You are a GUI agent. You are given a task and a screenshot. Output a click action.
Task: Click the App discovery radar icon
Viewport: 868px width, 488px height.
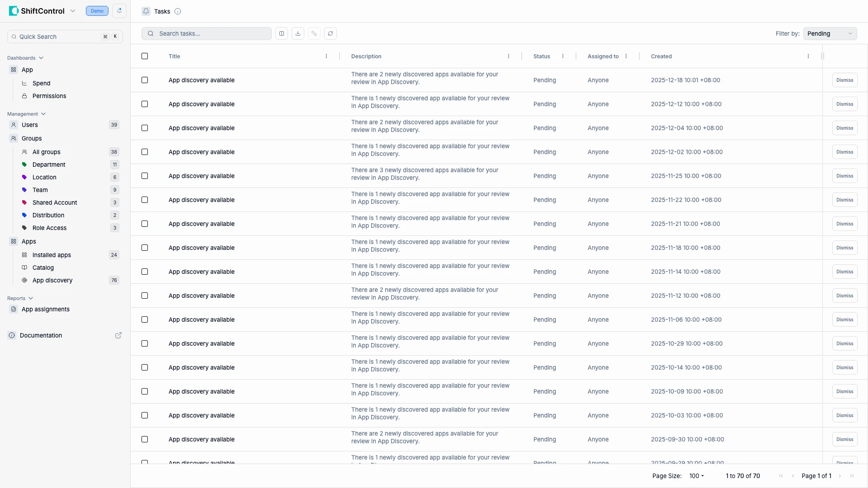tap(24, 280)
